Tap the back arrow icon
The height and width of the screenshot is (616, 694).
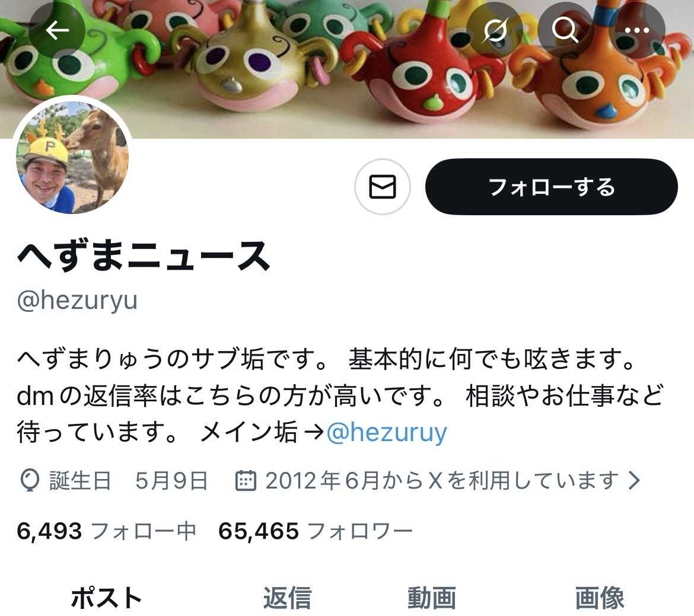pyautogui.click(x=57, y=30)
